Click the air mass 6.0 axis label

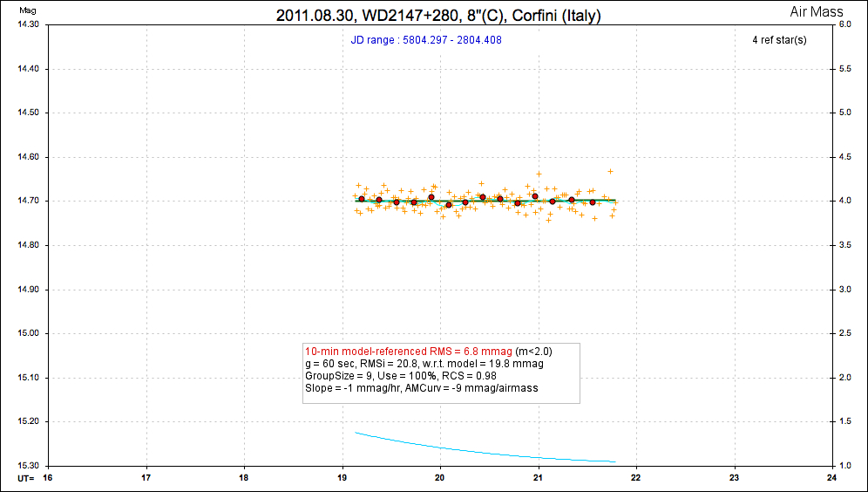coord(845,24)
